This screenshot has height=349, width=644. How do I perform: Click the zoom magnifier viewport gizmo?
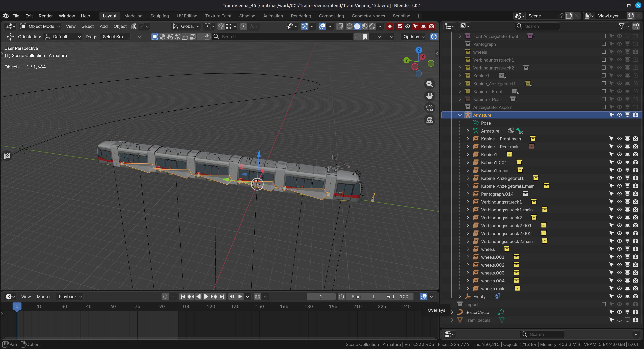(x=430, y=84)
